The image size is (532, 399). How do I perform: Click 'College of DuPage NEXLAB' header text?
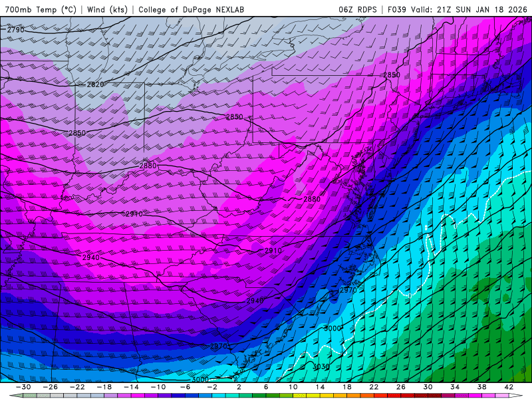pos(191,9)
